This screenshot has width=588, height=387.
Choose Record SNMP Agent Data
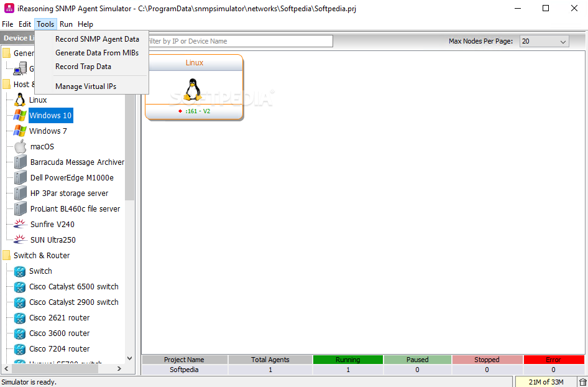click(97, 39)
